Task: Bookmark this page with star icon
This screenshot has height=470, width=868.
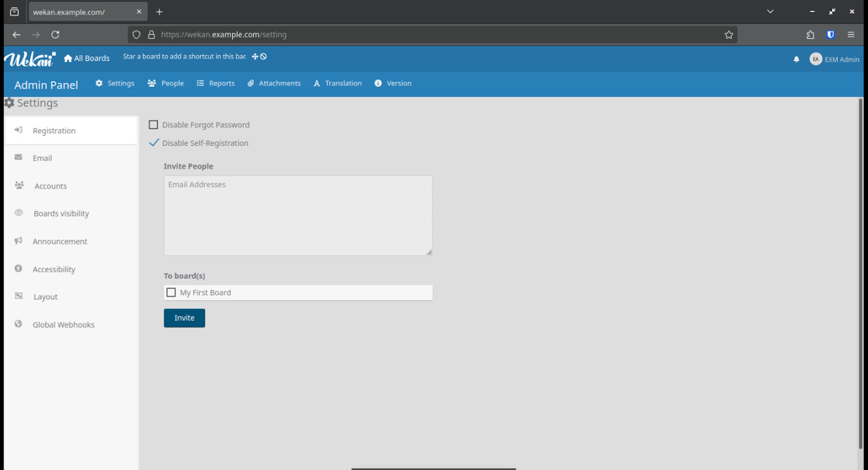Action: pos(729,35)
